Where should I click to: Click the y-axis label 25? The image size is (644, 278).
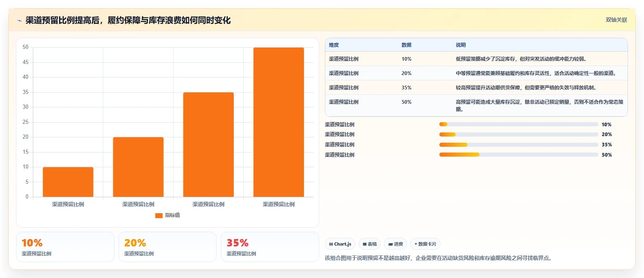[25, 122]
